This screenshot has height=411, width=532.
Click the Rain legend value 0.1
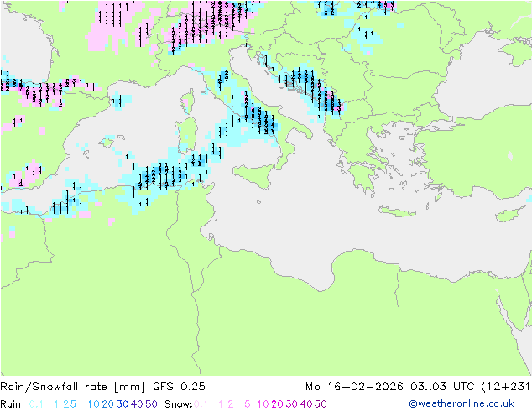click(36, 404)
